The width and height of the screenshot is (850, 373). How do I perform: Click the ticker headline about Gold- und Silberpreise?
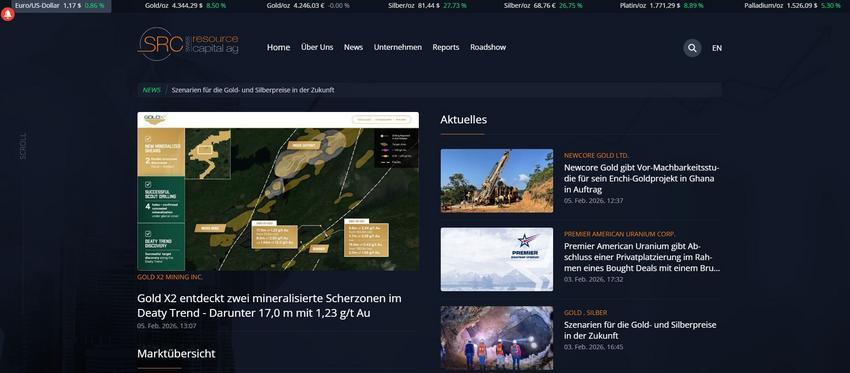coord(253,90)
